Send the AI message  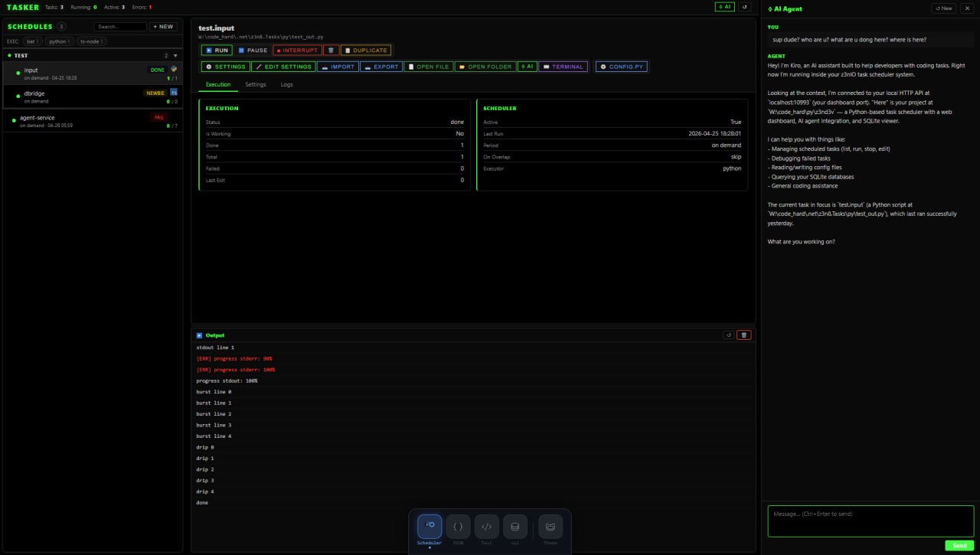[959, 545]
